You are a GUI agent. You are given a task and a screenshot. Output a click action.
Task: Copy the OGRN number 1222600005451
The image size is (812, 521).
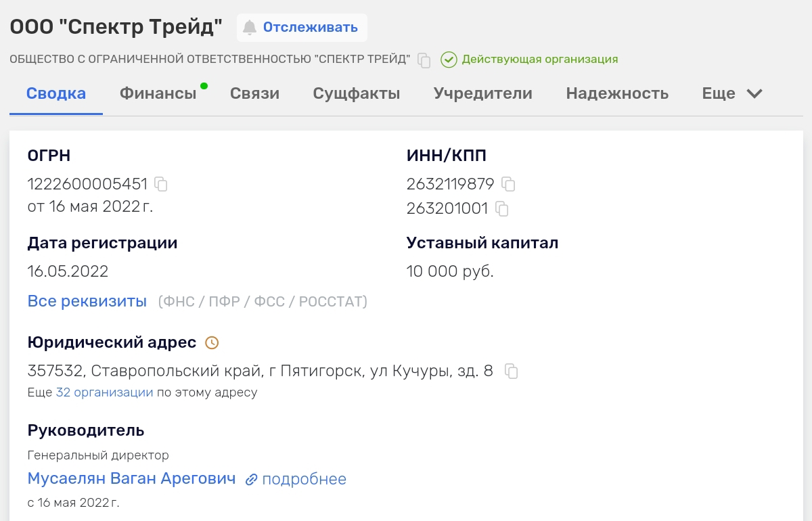pyautogui.click(x=161, y=184)
